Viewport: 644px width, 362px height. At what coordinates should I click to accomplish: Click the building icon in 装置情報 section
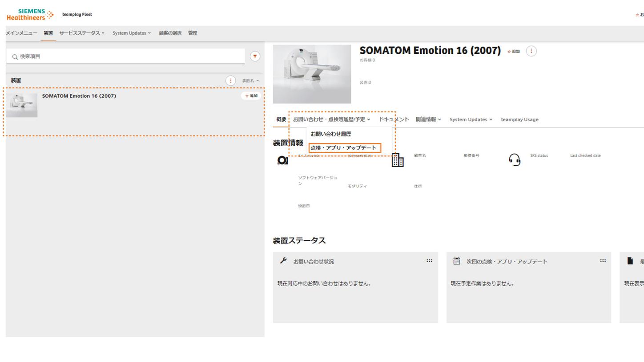pos(397,160)
